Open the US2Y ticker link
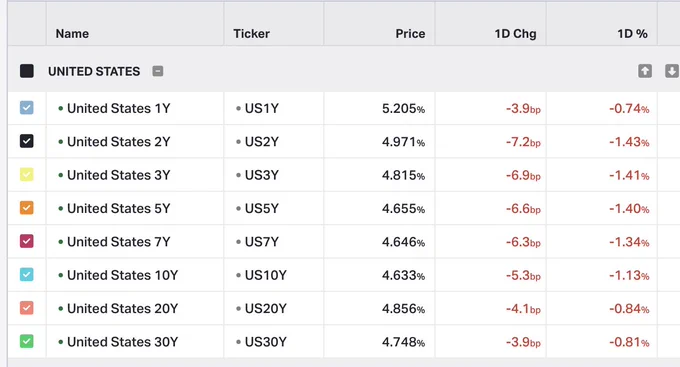The width and height of the screenshot is (680, 367). [262, 141]
